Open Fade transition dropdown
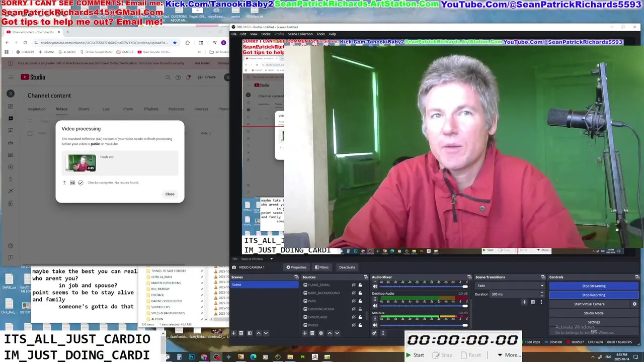 tap(510, 286)
